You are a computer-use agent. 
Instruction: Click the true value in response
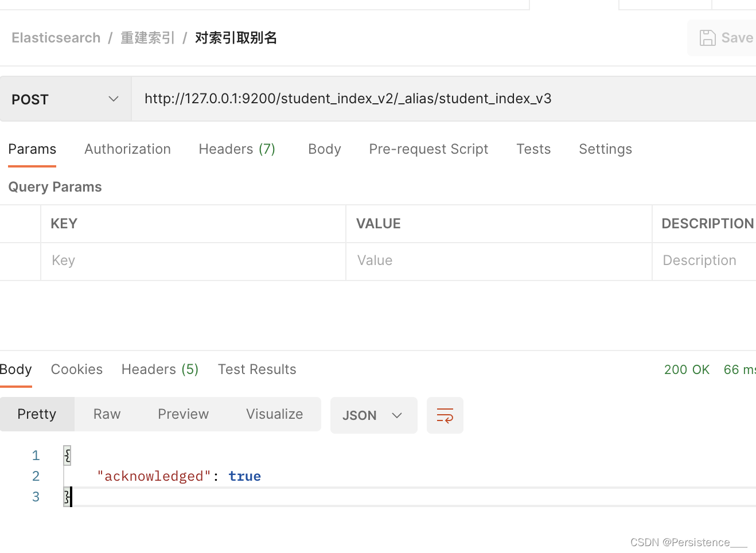[x=244, y=476]
